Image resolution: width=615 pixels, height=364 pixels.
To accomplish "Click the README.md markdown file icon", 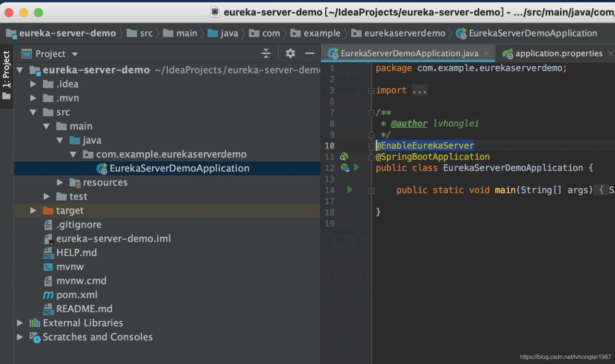I will (48, 309).
